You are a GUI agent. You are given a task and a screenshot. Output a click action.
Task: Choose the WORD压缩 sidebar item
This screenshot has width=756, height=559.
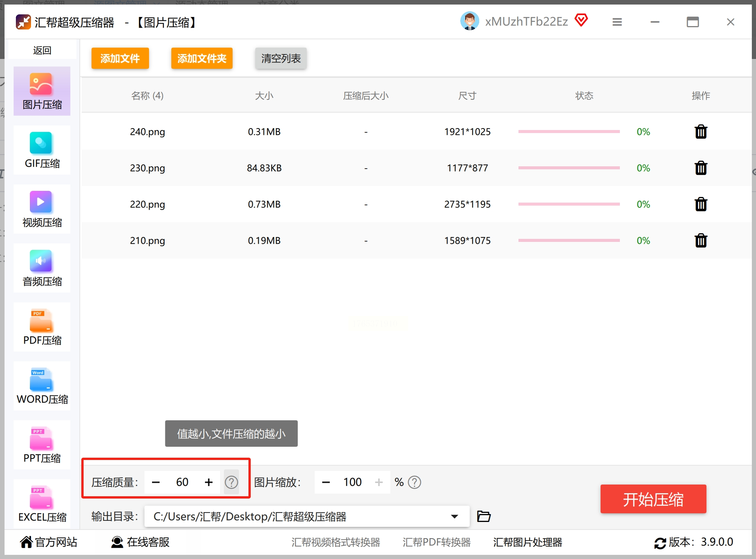(42, 386)
